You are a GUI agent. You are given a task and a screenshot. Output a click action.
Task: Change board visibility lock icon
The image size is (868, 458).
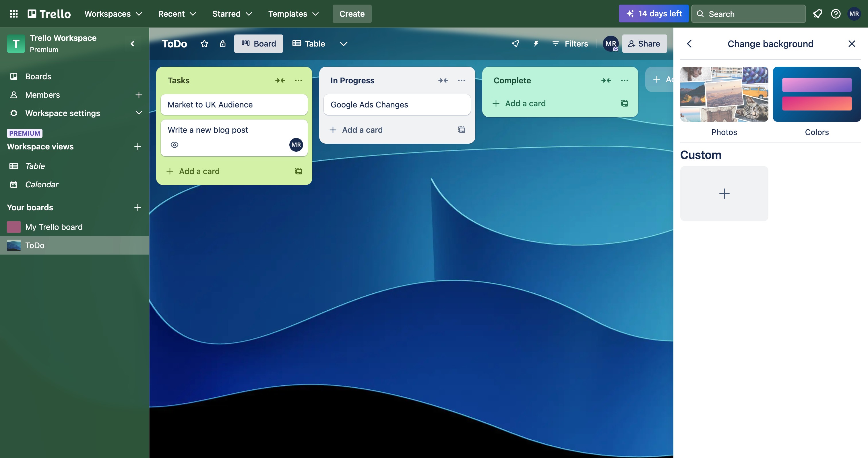pos(223,43)
